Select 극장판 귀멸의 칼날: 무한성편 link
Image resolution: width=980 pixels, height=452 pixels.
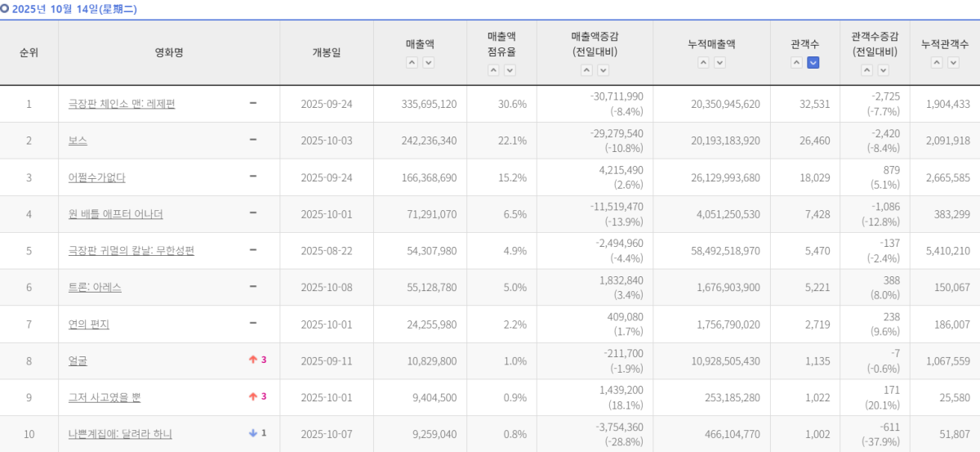(131, 251)
